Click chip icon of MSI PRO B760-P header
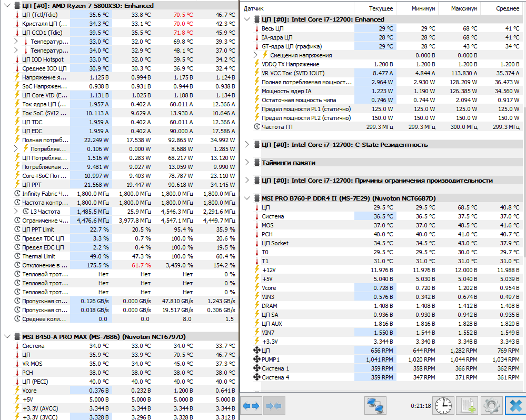The image size is (526, 420). (257, 198)
